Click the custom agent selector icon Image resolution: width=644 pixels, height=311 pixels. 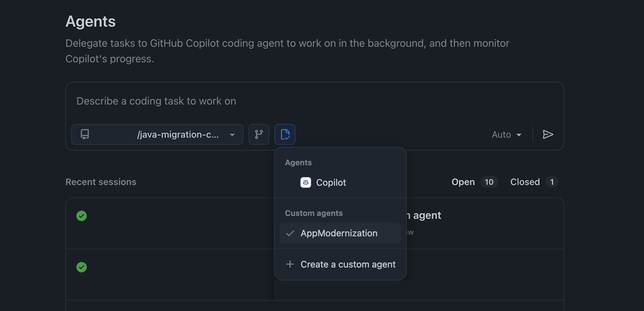[285, 135]
